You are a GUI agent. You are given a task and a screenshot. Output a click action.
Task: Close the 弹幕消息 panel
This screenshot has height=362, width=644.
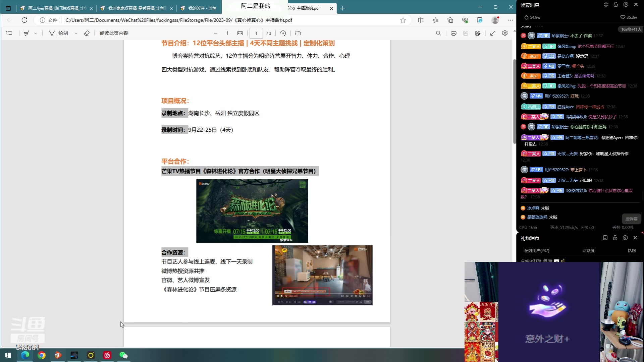(636, 4)
